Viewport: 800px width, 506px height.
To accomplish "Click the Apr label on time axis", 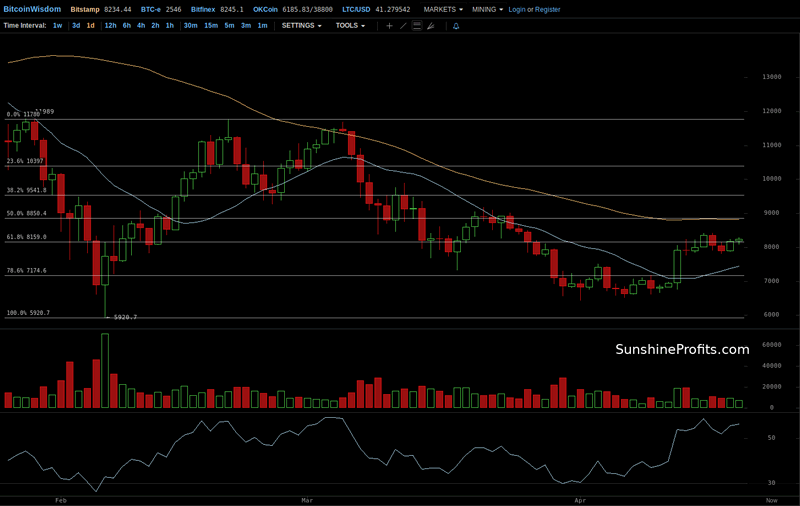I will click(580, 500).
